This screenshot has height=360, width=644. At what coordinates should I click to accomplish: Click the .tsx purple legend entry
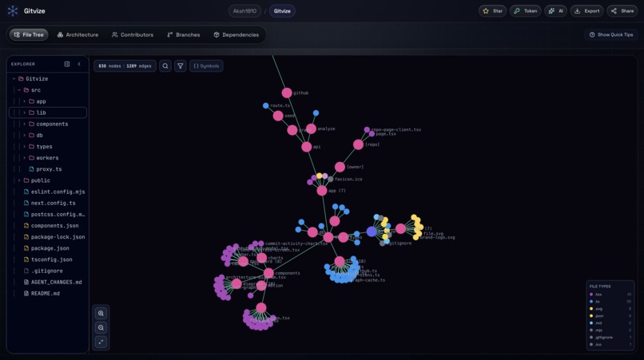click(610, 295)
